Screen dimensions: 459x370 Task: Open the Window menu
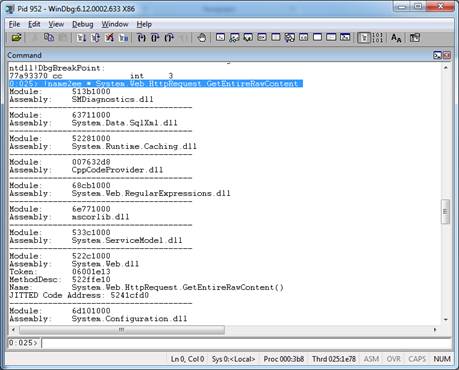tap(115, 24)
